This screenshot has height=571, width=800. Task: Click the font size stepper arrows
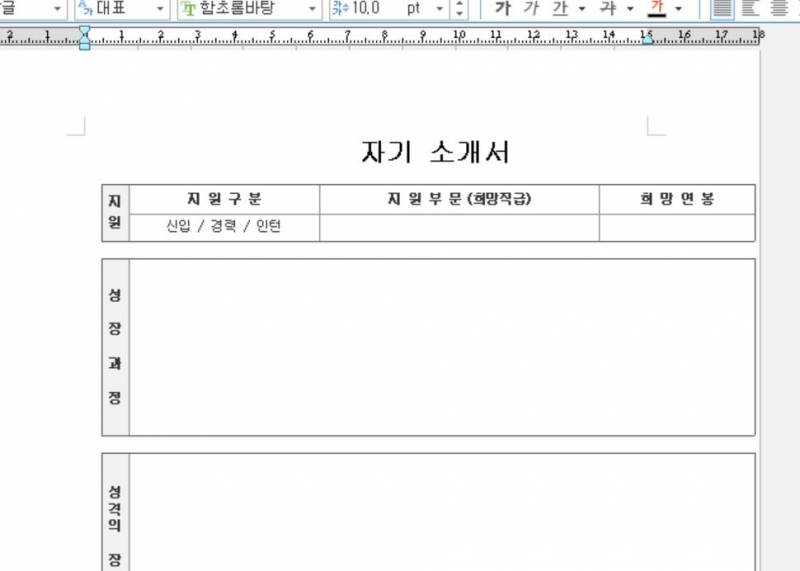(459, 9)
